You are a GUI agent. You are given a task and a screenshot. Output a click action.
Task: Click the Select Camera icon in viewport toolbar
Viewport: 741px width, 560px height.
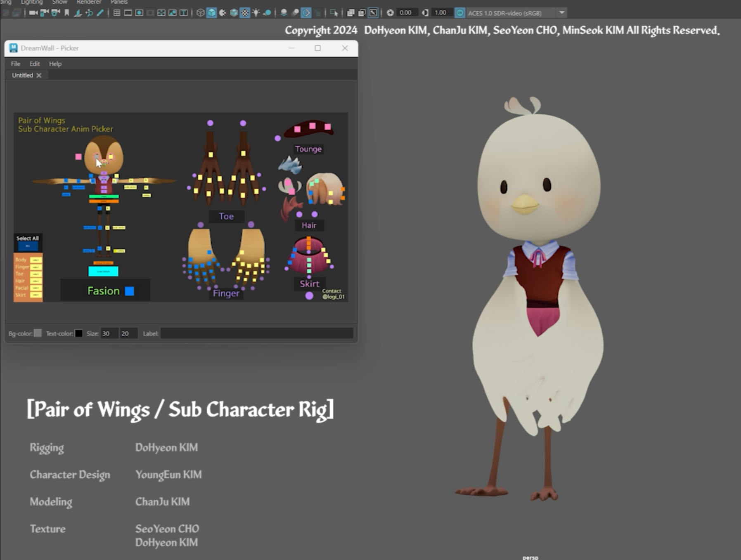point(33,13)
